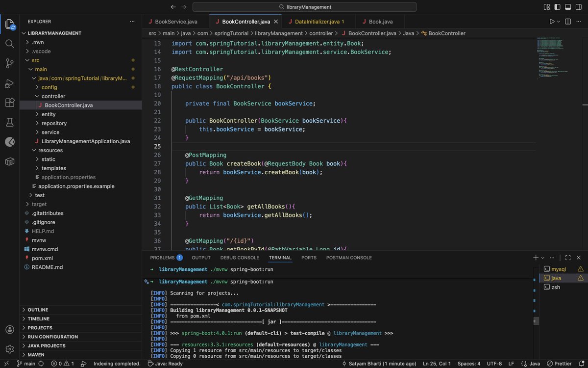Viewport: 588px width, 368px height.
Task: Click the main branch status item
Action: pyautogui.click(x=26, y=364)
